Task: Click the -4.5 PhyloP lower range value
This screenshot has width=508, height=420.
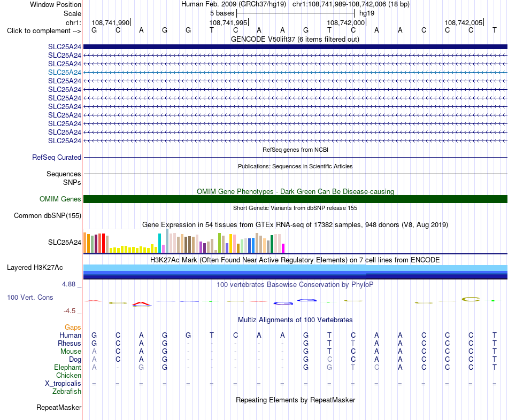Action: tap(70, 311)
